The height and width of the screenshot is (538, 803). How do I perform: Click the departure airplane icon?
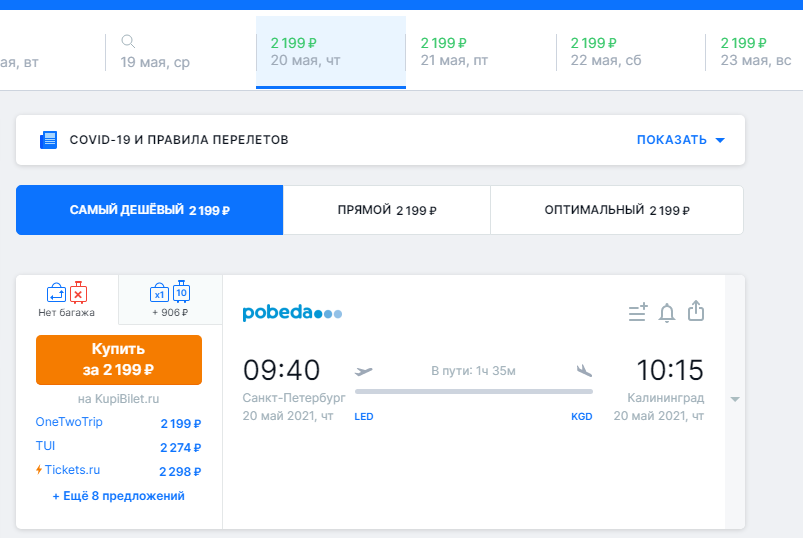[364, 371]
